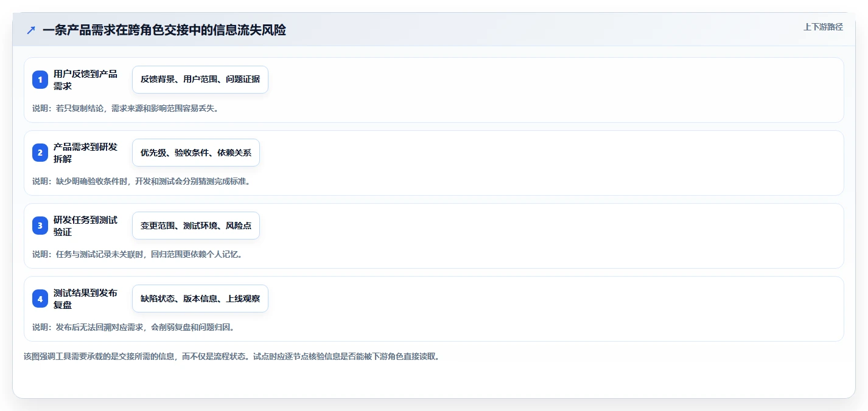Screen dimensions: 868x411
Task: Click the arrow icon beside the title
Action: coord(31,30)
